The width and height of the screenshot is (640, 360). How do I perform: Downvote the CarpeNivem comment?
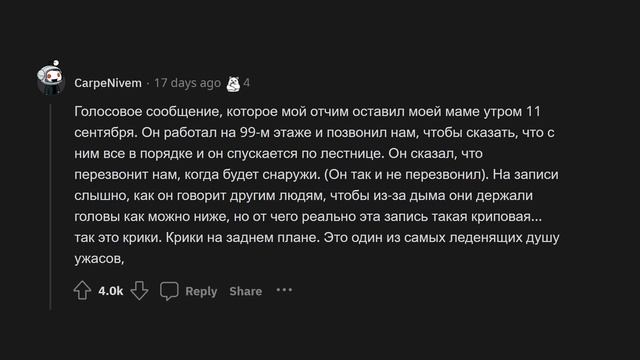coord(139,291)
